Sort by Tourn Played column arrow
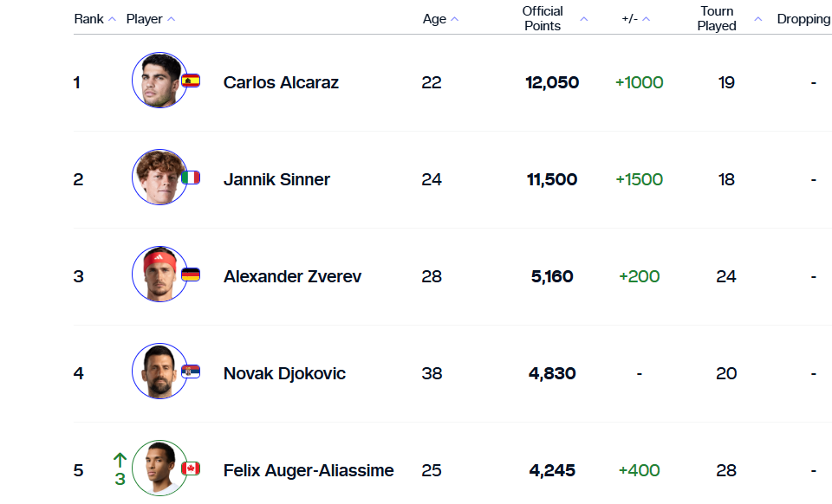Screen dimensions: 832x504 click(758, 19)
